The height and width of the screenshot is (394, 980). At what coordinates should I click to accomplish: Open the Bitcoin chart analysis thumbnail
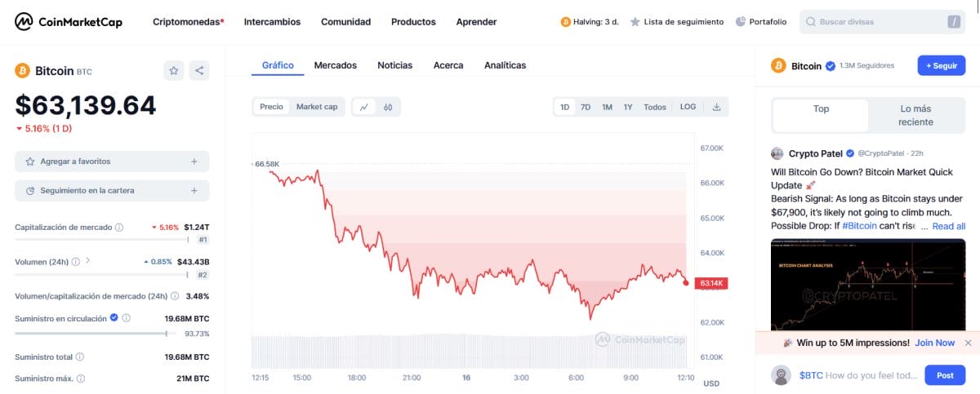868,284
